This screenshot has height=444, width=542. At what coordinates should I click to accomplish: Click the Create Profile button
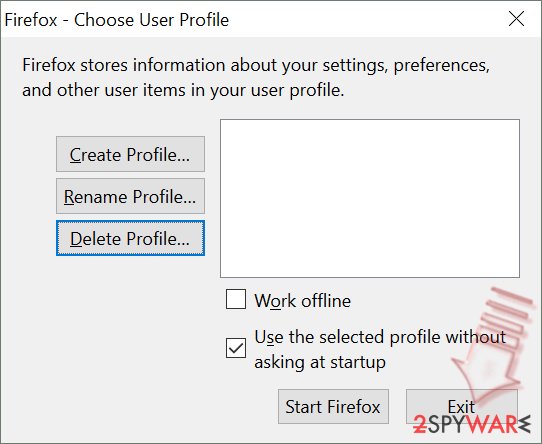[x=130, y=154]
